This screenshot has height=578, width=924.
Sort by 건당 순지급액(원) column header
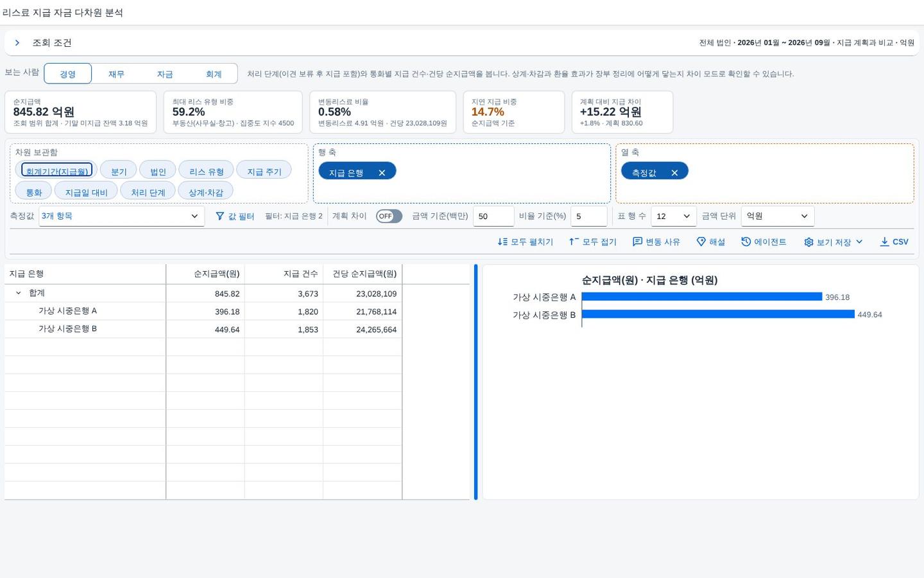pyautogui.click(x=363, y=274)
